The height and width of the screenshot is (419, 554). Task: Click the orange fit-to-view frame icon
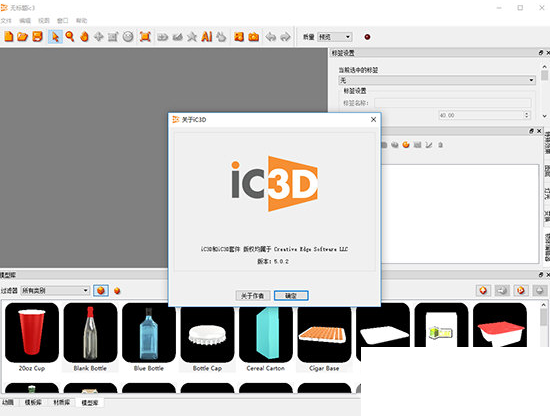point(145,36)
